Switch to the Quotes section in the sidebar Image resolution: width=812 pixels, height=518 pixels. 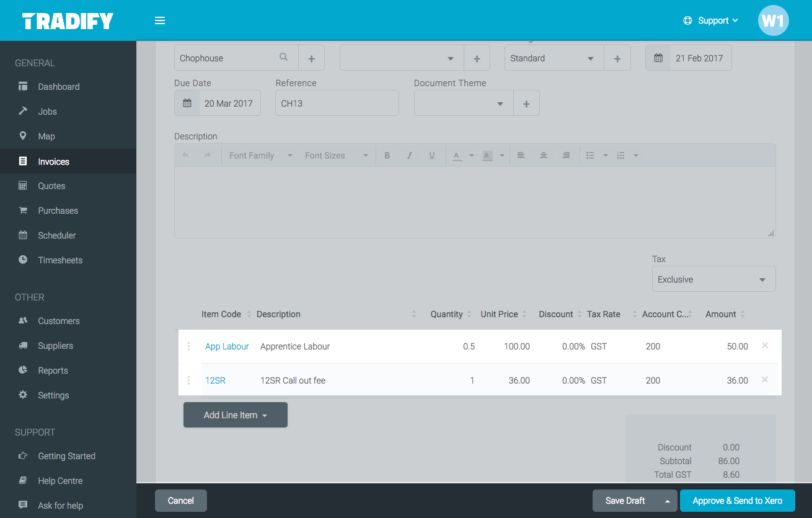(x=51, y=185)
